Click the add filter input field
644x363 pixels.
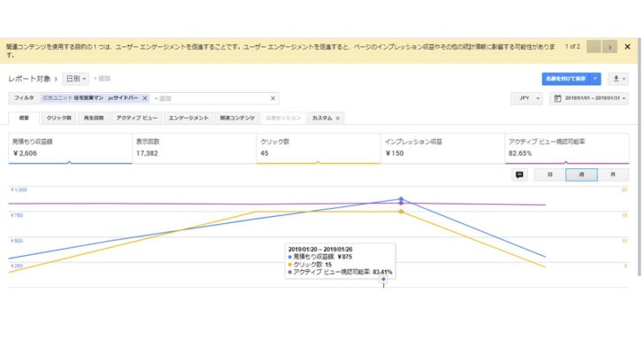click(x=208, y=98)
